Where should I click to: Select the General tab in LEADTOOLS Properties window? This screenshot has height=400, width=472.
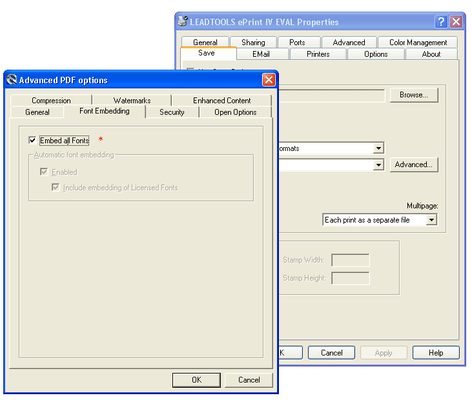coord(205,42)
